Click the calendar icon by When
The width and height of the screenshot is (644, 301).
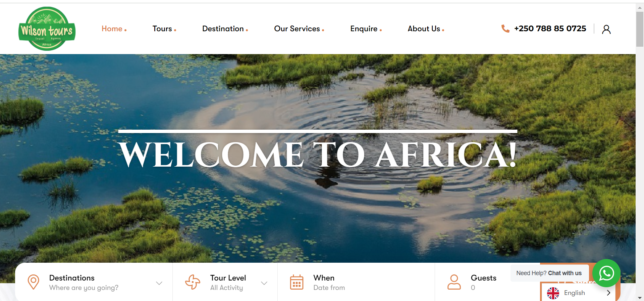pyautogui.click(x=297, y=282)
